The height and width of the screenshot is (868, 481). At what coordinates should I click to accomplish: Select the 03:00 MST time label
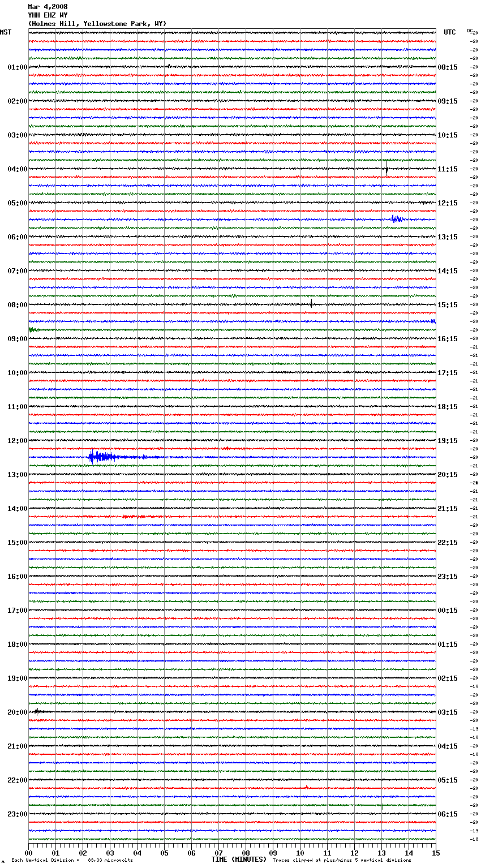click(18, 135)
